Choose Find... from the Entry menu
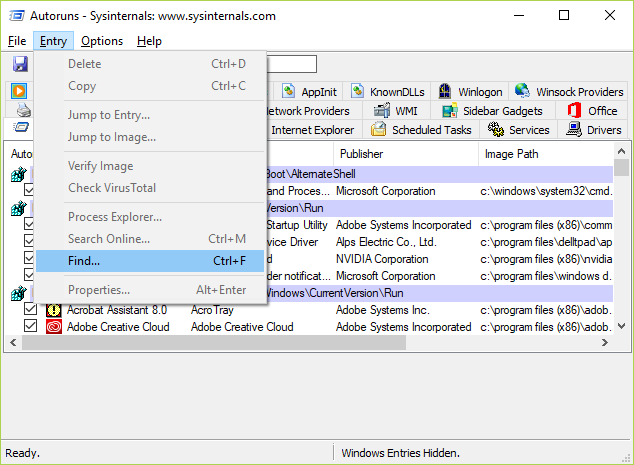The image size is (634, 465). pyautogui.click(x=150, y=261)
